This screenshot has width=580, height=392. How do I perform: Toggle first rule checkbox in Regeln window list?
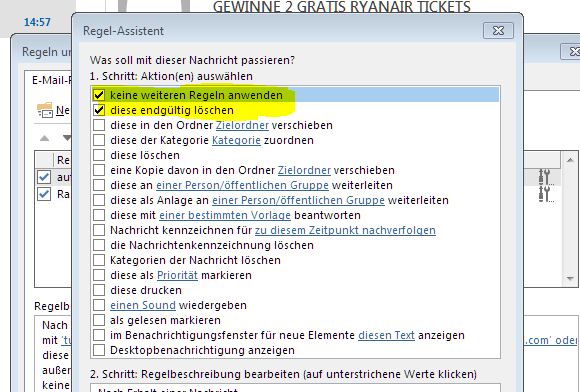click(44, 177)
